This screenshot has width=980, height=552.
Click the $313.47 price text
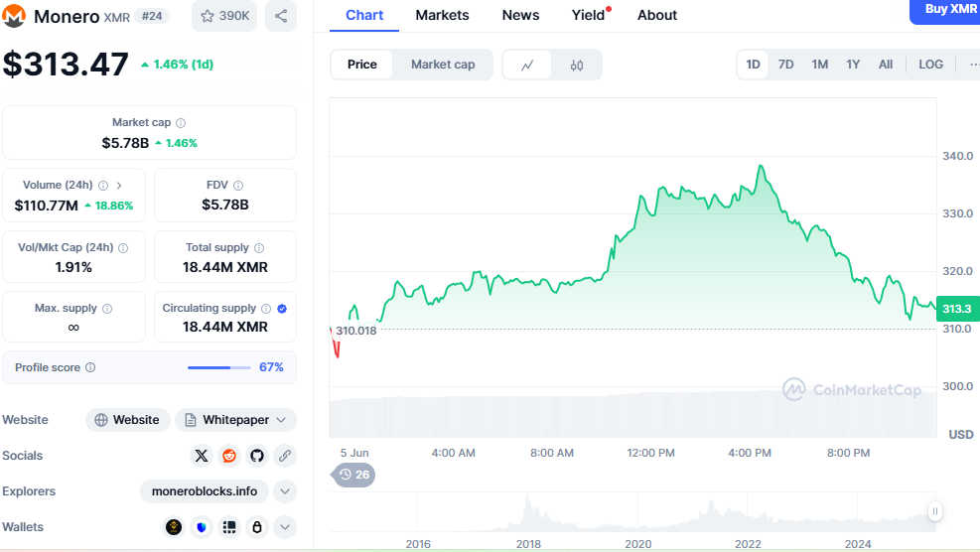pos(66,65)
